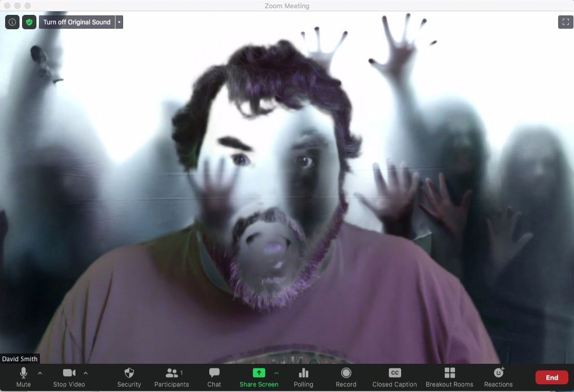This screenshot has height=392, width=574.
Task: Start recording the meeting
Action: pyautogui.click(x=346, y=378)
